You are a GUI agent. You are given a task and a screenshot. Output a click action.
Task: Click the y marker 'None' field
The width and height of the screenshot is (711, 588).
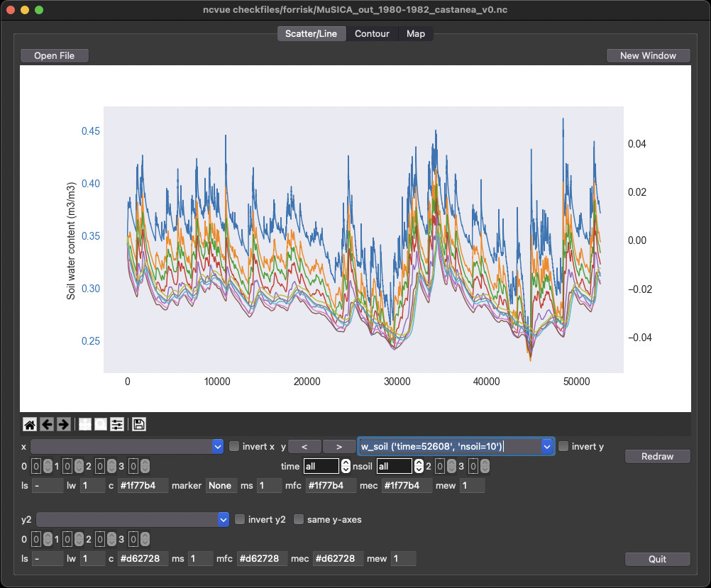pyautogui.click(x=221, y=486)
